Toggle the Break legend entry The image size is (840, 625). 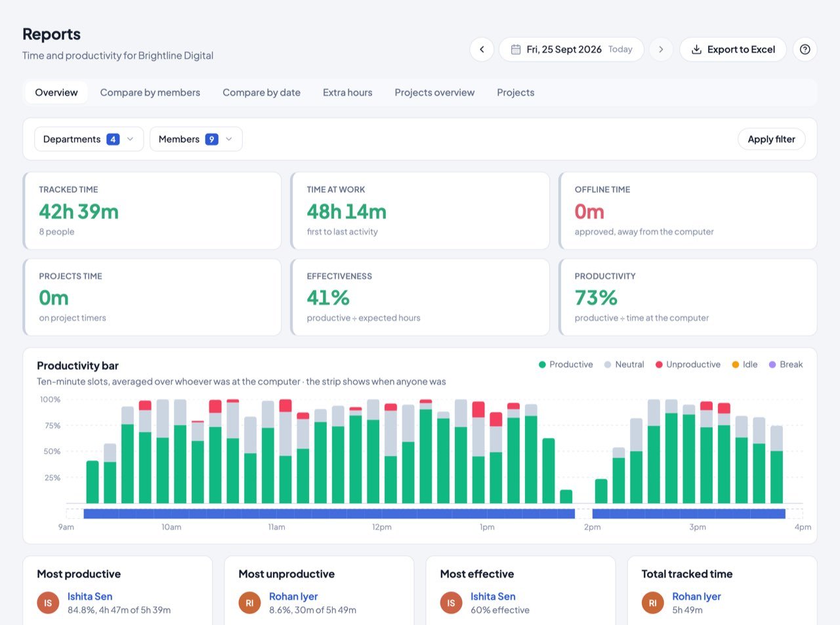tap(786, 365)
